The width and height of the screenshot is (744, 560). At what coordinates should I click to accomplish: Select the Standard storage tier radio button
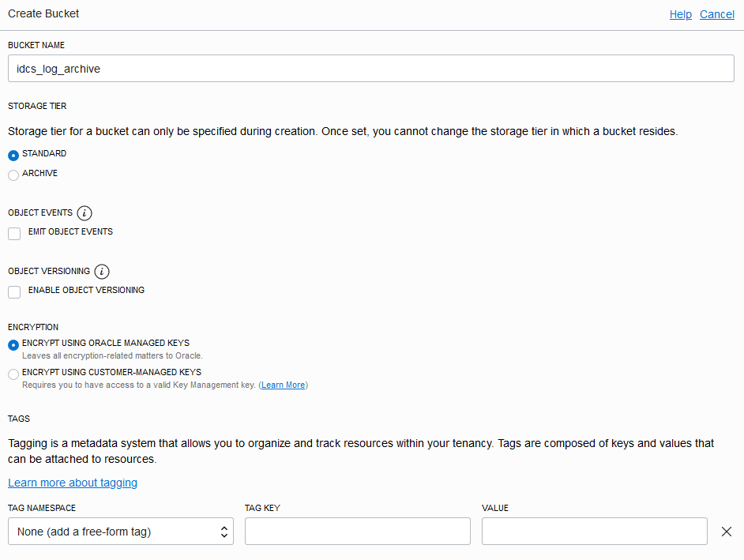point(13,156)
